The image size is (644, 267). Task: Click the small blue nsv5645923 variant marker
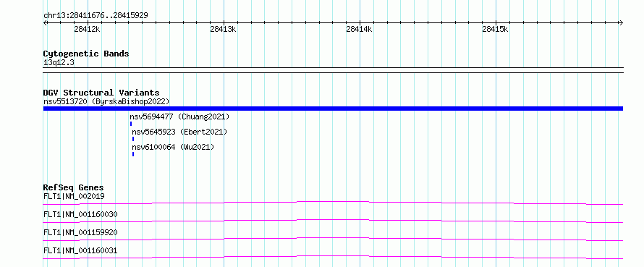pyautogui.click(x=133, y=139)
